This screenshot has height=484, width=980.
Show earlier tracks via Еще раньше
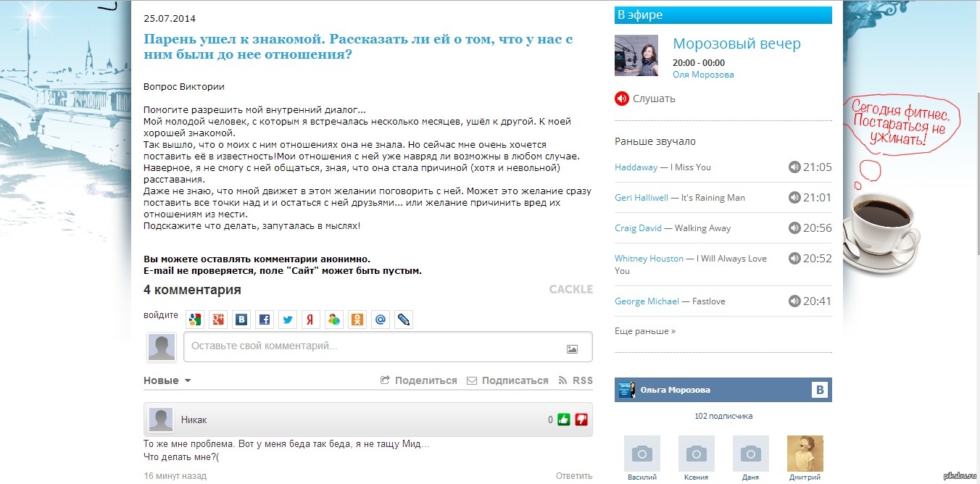pyautogui.click(x=644, y=331)
